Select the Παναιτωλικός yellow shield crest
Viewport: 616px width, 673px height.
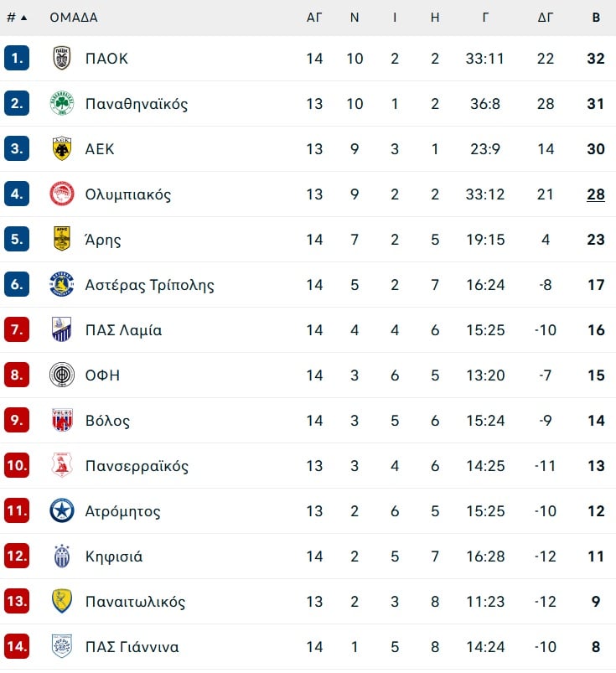[x=62, y=601]
